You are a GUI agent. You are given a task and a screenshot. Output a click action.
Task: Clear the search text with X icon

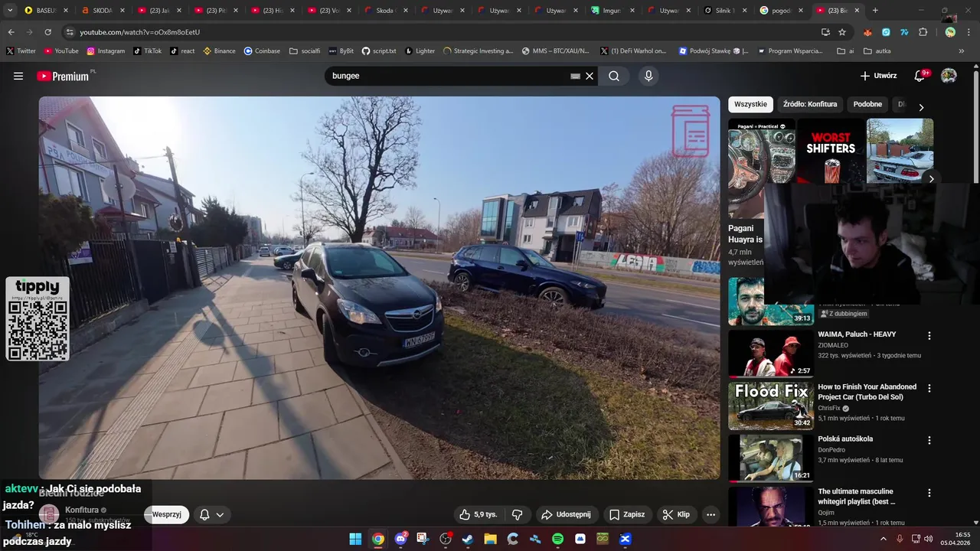pos(590,76)
